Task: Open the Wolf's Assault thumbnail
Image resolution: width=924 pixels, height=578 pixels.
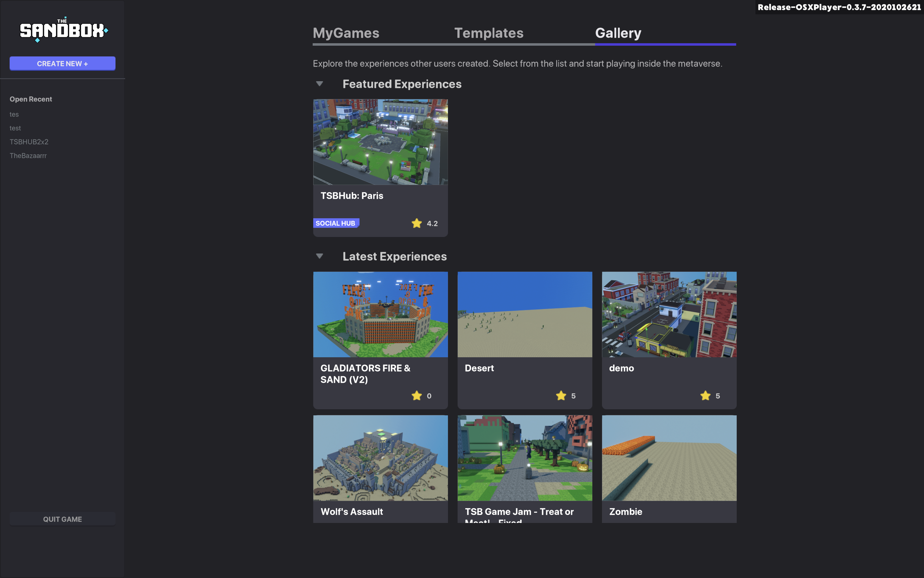Action: (380, 458)
